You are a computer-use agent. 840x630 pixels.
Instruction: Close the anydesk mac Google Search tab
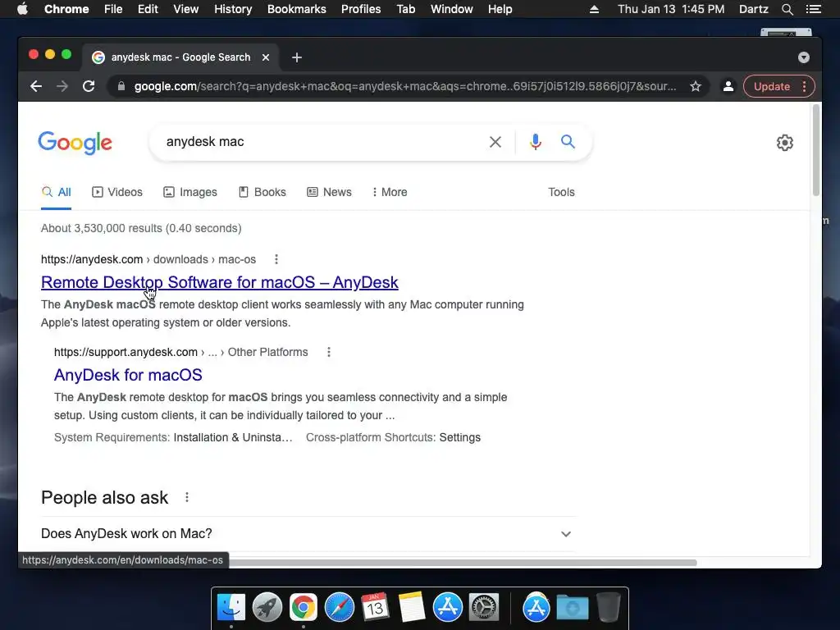(x=266, y=57)
